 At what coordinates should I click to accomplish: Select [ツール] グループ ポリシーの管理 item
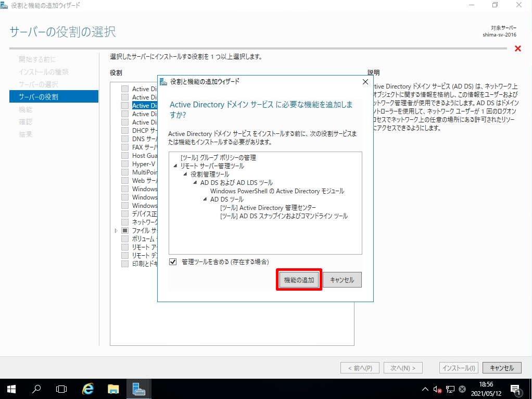[x=218, y=157]
